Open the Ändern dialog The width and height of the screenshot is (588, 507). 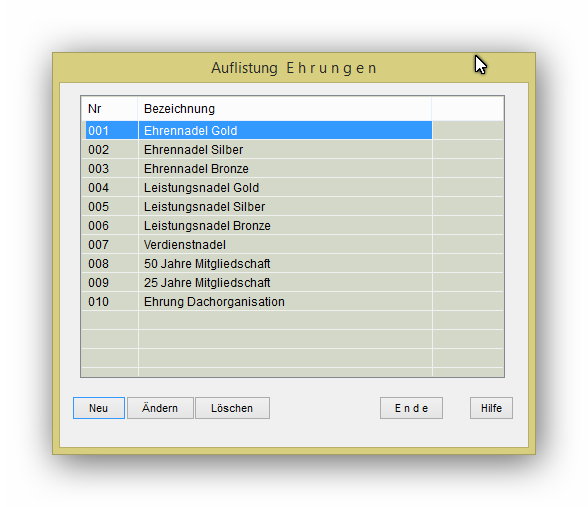pos(160,408)
